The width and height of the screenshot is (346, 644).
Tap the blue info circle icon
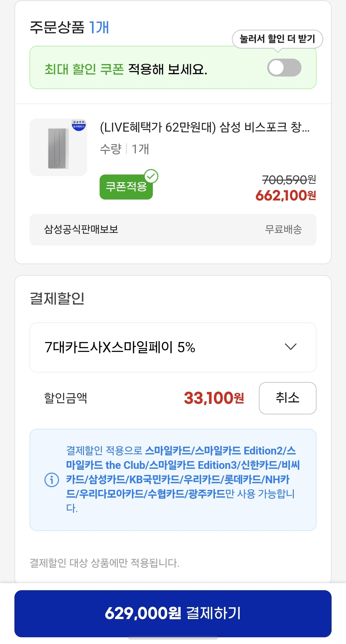coord(52,480)
